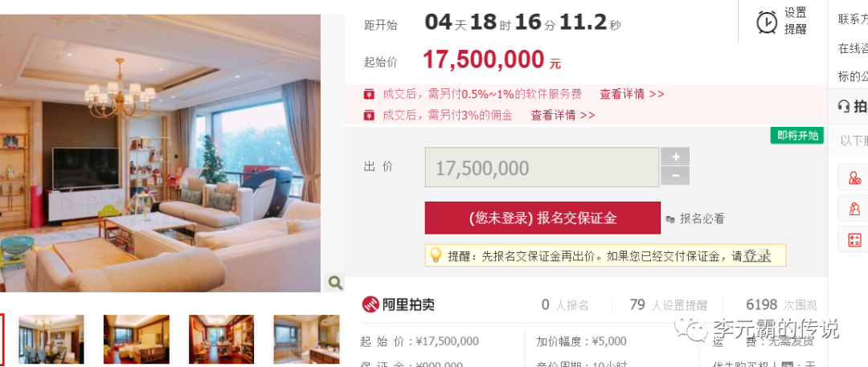Open 查看详情 for software service fee
The image size is (868, 367).
click(632, 94)
